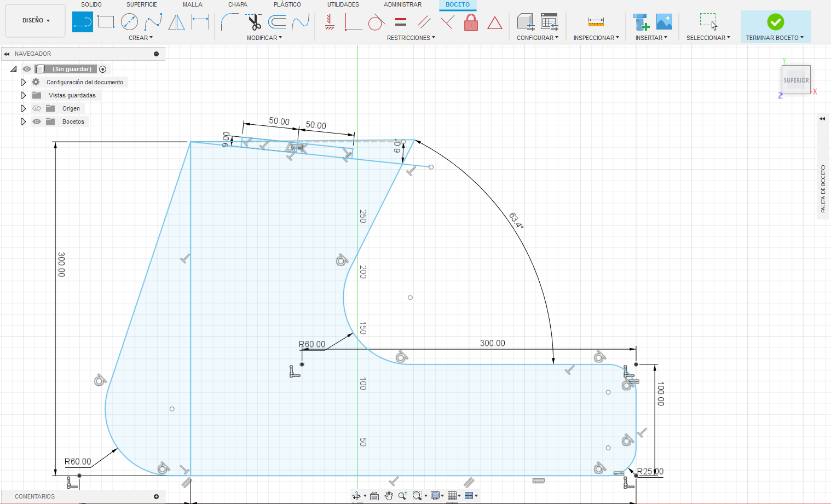Viewport: 831px width, 504px height.
Task: Select the Offset tool
Action: click(x=278, y=22)
